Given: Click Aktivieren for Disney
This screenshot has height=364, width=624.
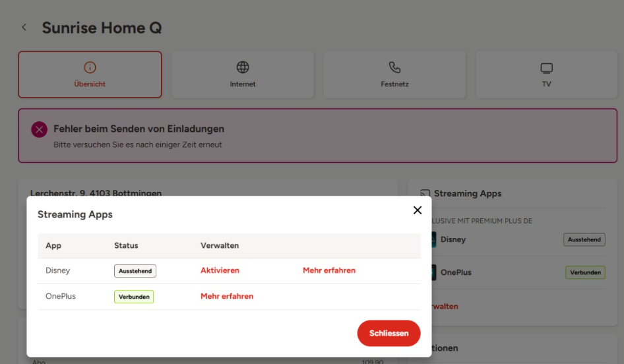Looking at the screenshot, I should (220, 270).
